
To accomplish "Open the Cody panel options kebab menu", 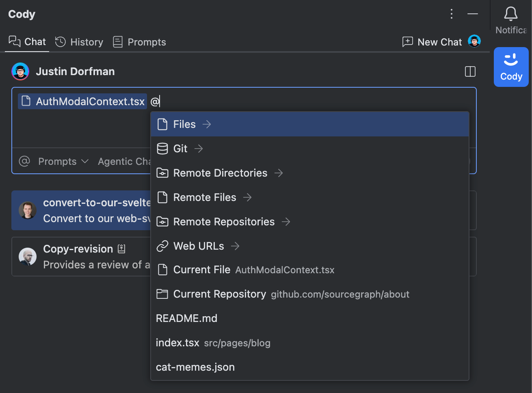I will [452, 14].
